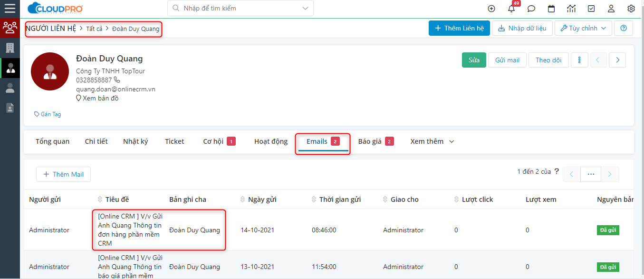Screen dimensions: 644x279
Task: Click the Thêm Mail button
Action: pyautogui.click(x=63, y=174)
